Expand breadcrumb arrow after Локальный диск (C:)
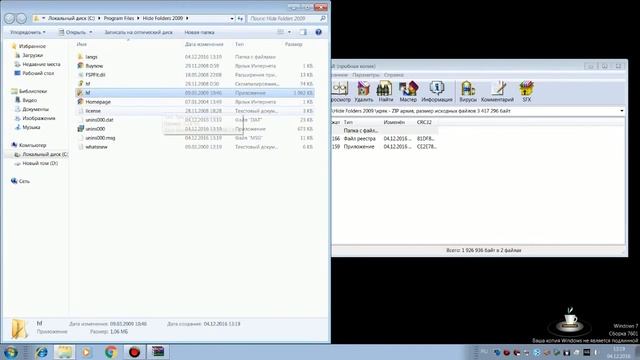 pos(99,18)
